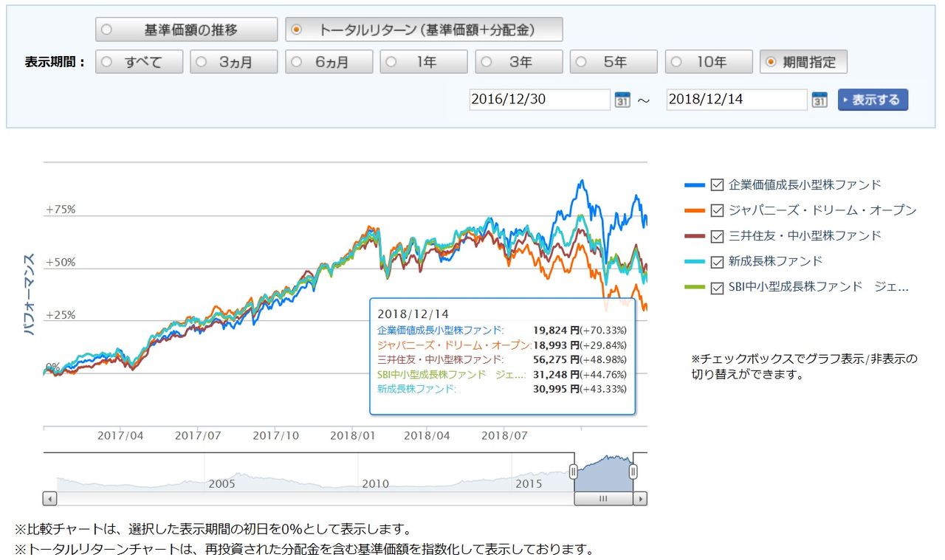Click the +75% axis label

pos(61,210)
